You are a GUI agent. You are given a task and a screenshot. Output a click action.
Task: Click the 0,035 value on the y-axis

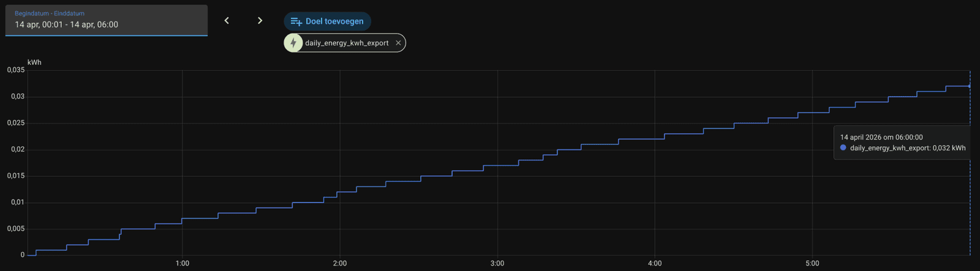tap(16, 70)
